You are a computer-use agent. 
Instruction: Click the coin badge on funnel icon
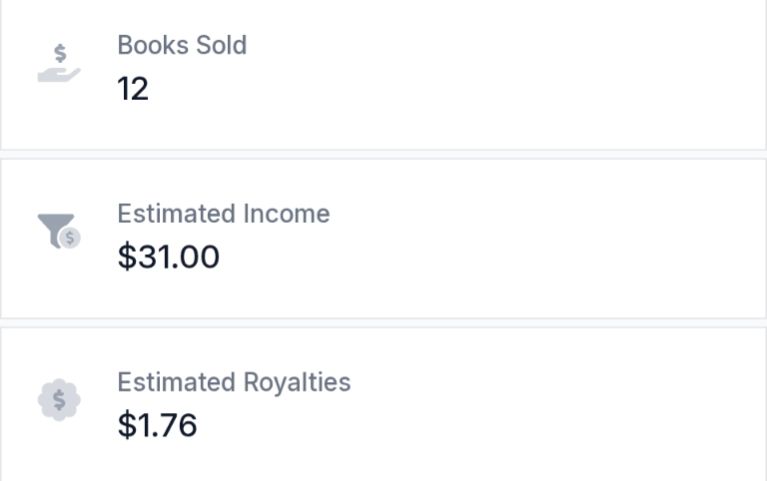70,238
